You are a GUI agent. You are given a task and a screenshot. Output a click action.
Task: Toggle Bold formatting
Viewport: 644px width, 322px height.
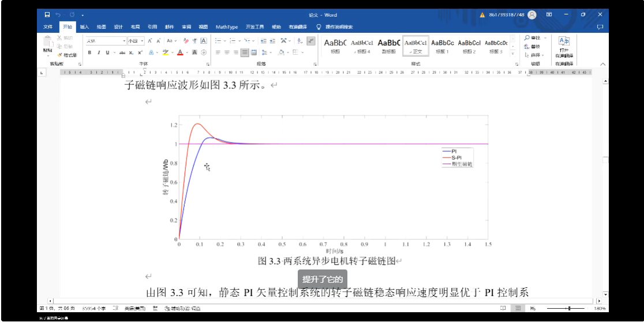pos(89,53)
